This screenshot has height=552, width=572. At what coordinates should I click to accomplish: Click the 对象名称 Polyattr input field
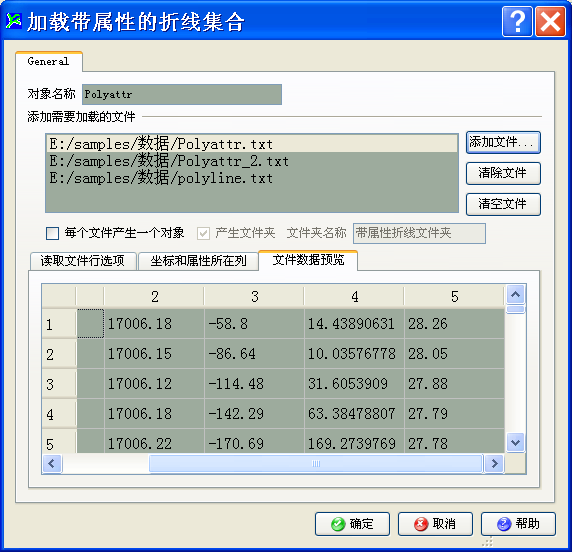182,94
